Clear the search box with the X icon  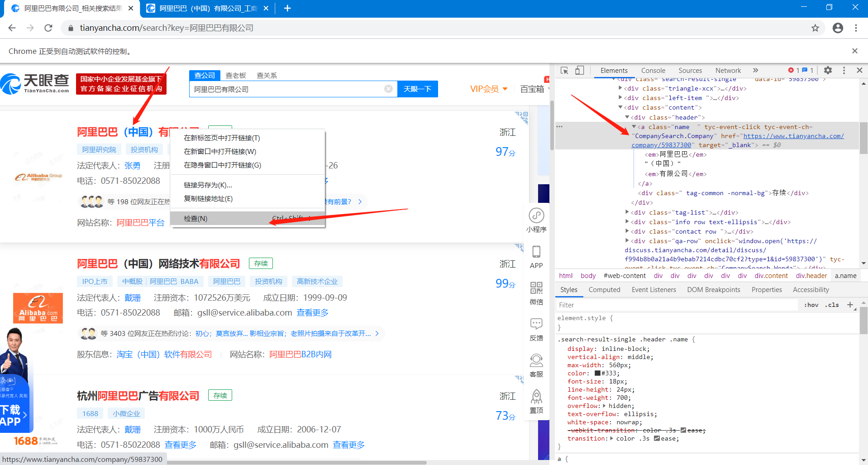[x=388, y=89]
